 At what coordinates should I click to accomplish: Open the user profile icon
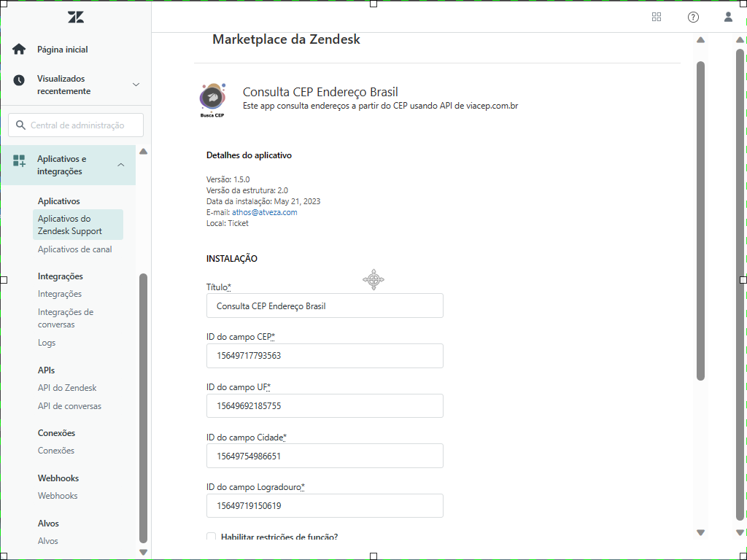[x=728, y=17]
